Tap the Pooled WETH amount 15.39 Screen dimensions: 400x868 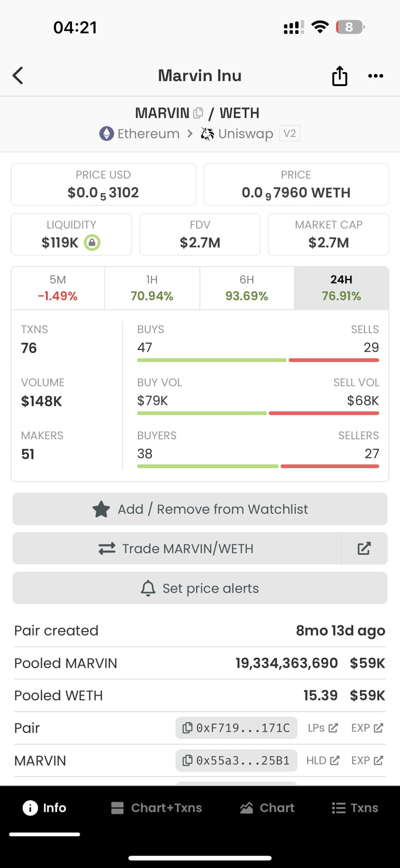320,695
